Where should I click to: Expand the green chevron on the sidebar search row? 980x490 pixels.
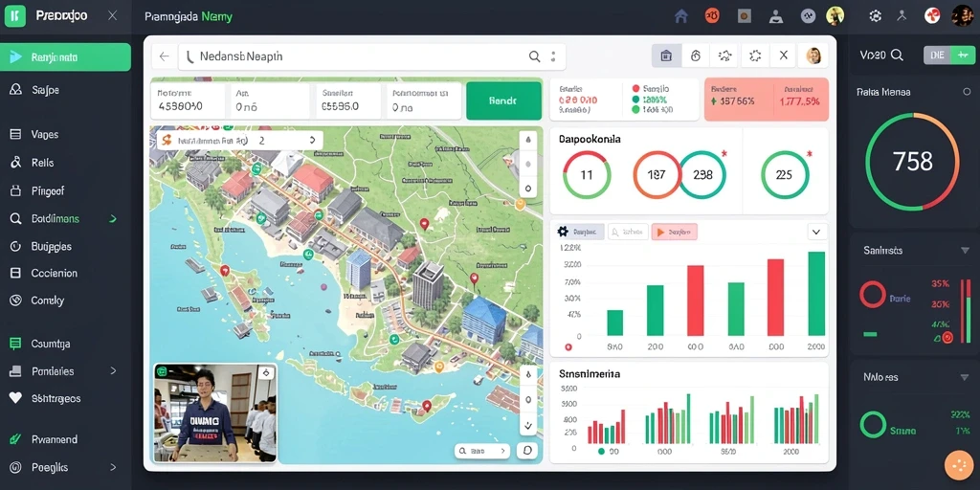[113, 219]
